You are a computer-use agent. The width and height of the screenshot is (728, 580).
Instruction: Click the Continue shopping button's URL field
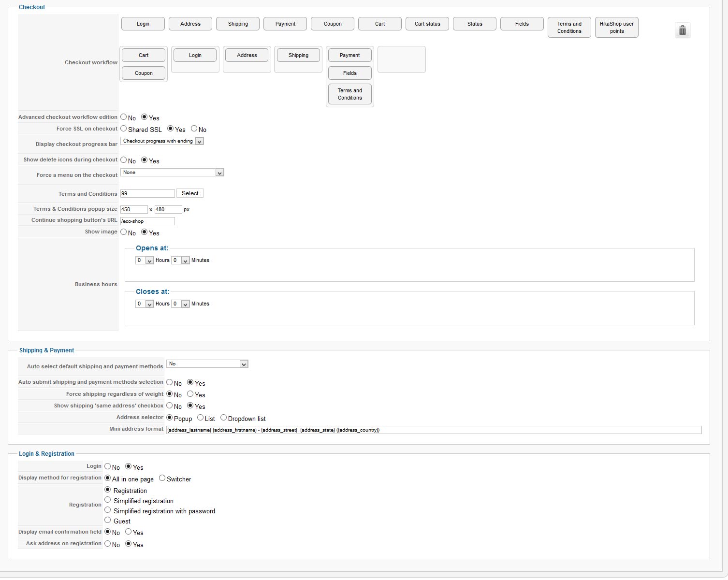coord(147,221)
